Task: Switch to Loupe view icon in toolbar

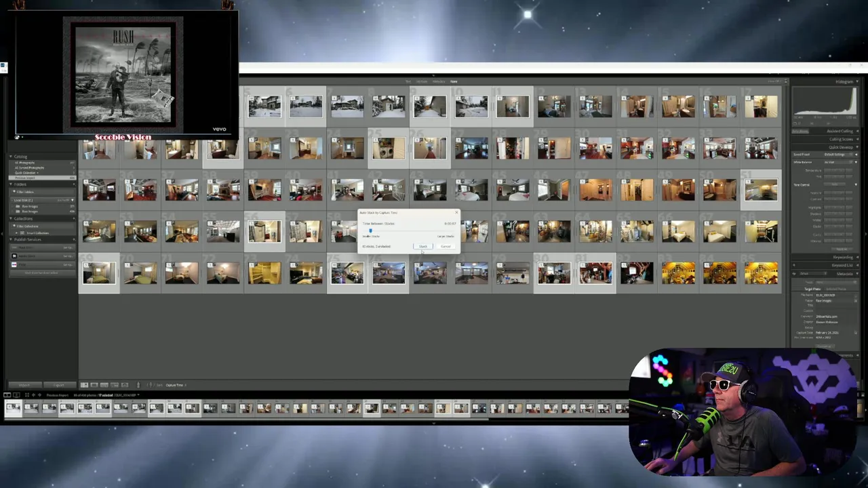Action: click(x=94, y=385)
